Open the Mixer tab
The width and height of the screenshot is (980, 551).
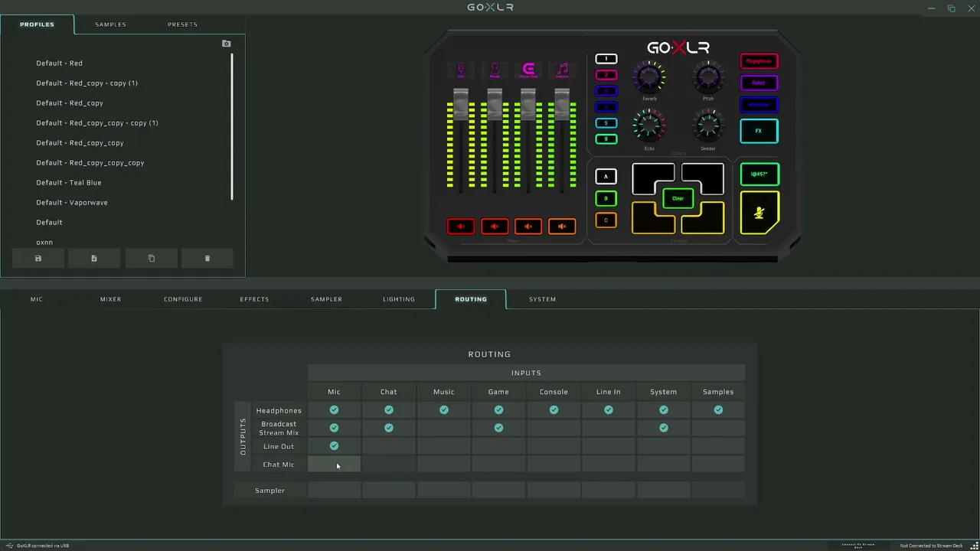[x=111, y=299]
